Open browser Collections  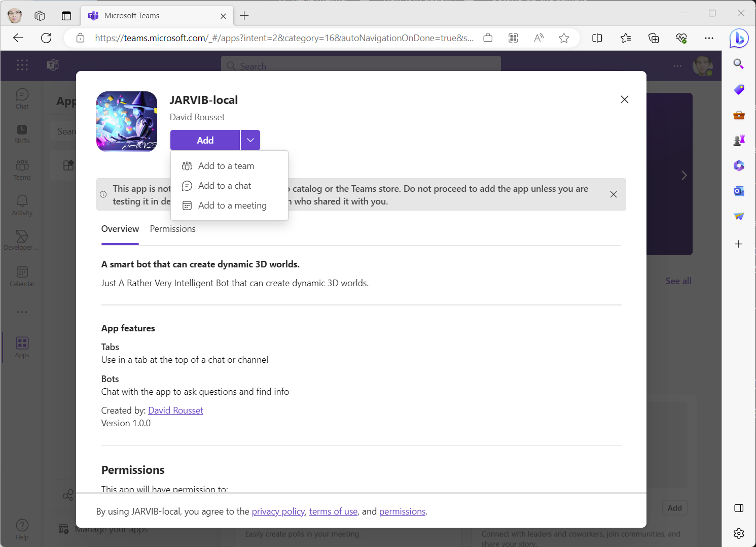(654, 38)
